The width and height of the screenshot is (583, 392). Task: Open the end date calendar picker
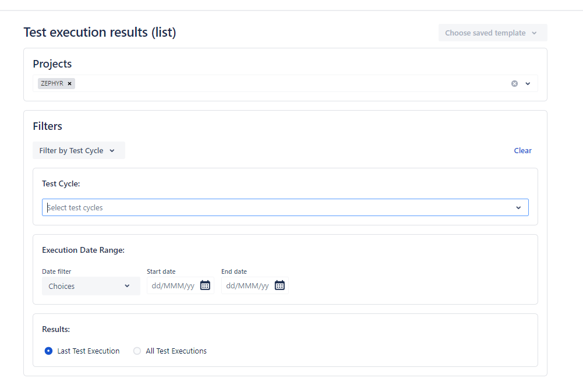[280, 285]
